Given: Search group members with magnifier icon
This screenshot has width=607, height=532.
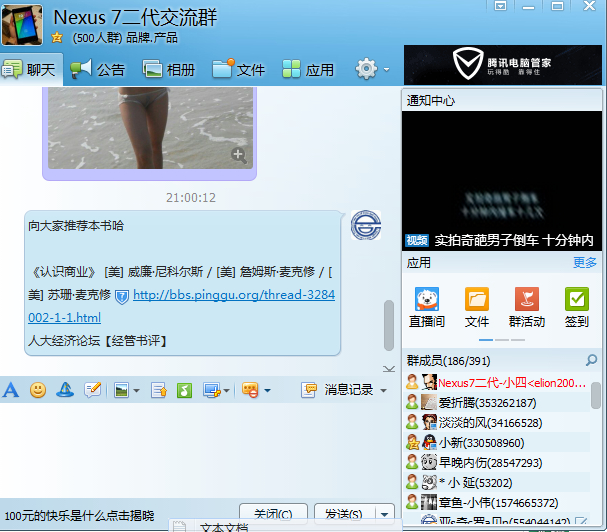Looking at the screenshot, I should (x=591, y=360).
